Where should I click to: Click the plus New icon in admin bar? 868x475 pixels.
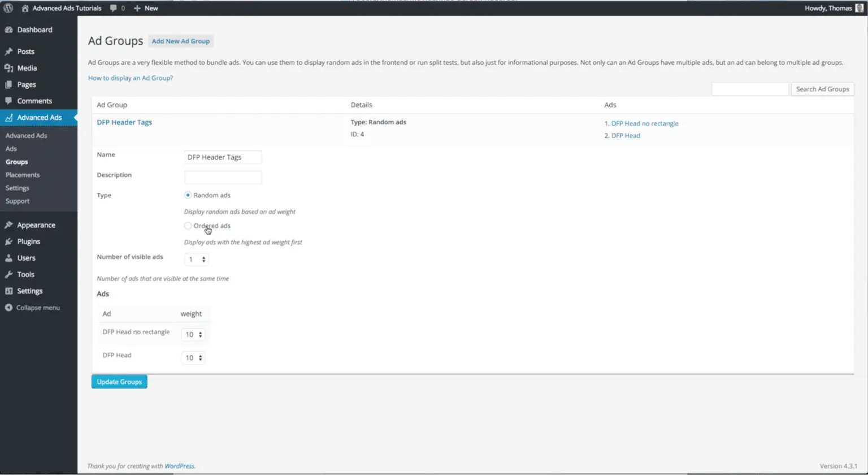(x=137, y=8)
